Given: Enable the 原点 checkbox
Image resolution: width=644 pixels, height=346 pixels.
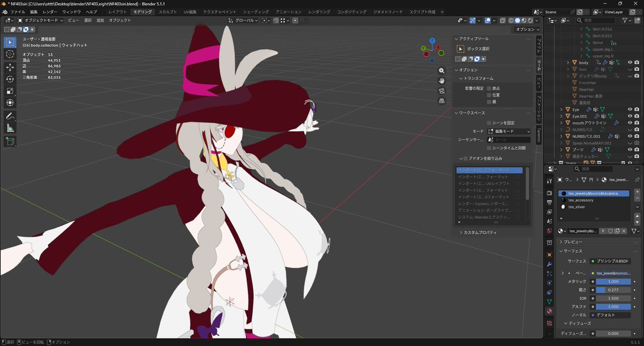Looking at the screenshot, I should (488, 89).
